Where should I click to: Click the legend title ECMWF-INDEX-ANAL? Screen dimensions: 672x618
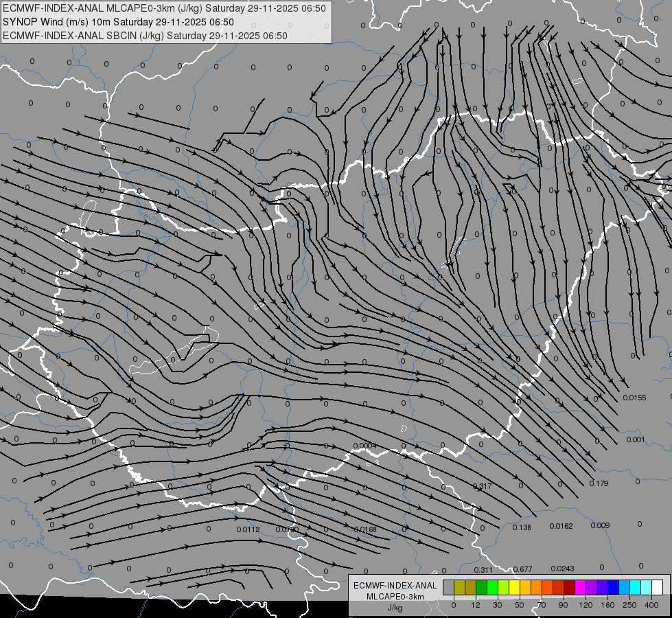(x=395, y=586)
